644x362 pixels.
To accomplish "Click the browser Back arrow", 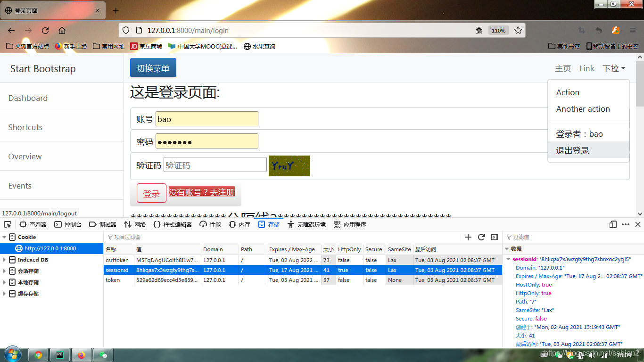I will pos(11,30).
